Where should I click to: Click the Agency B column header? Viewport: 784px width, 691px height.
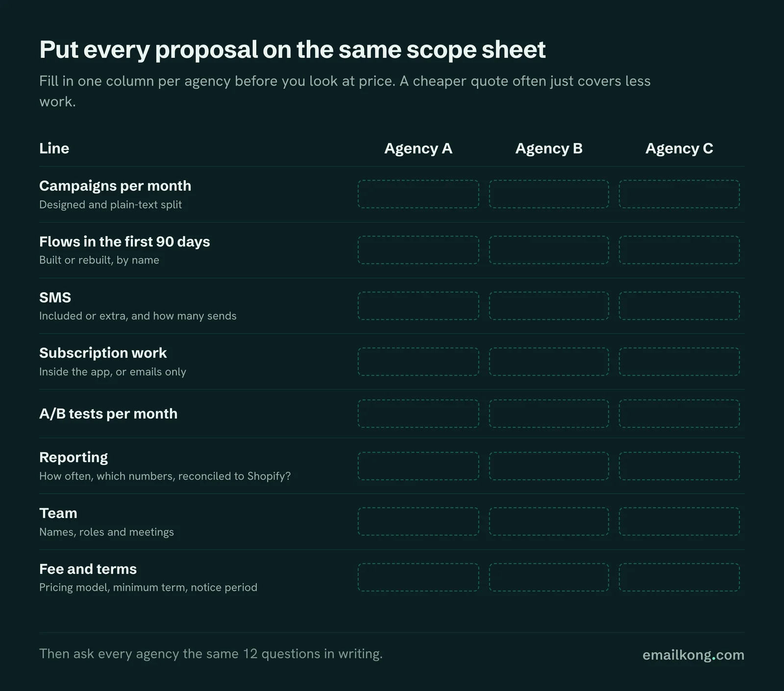pos(549,148)
